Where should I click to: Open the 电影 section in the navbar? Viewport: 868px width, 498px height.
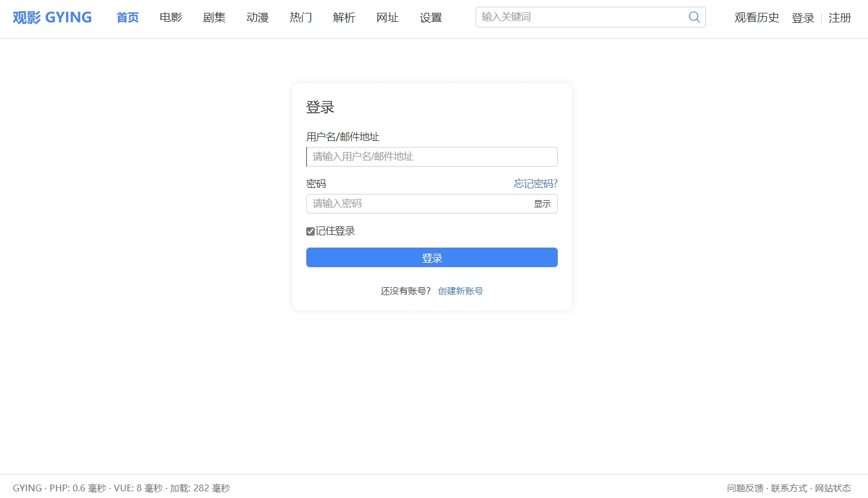point(170,17)
